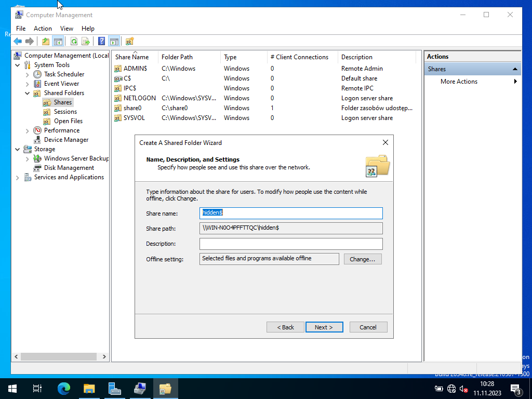Screen dimensions: 532x399
Task: Expand Services and Applications node
Action: tap(18, 177)
